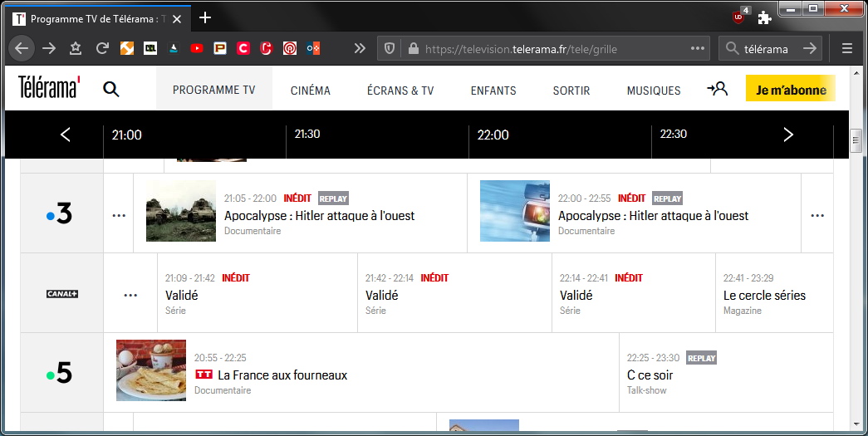This screenshot has width=868, height=436.
Task: Open the brown P bookmark icon
Action: click(220, 48)
